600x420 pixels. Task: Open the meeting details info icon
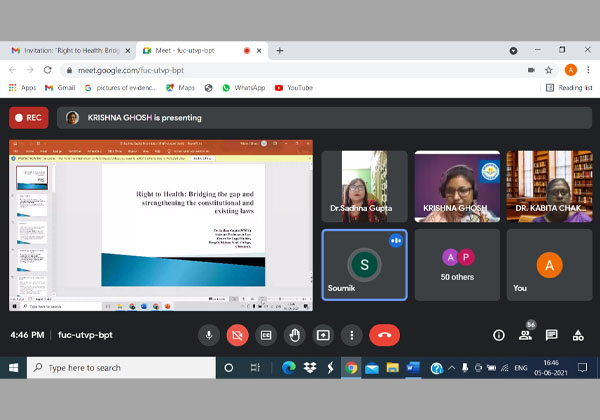click(x=499, y=335)
